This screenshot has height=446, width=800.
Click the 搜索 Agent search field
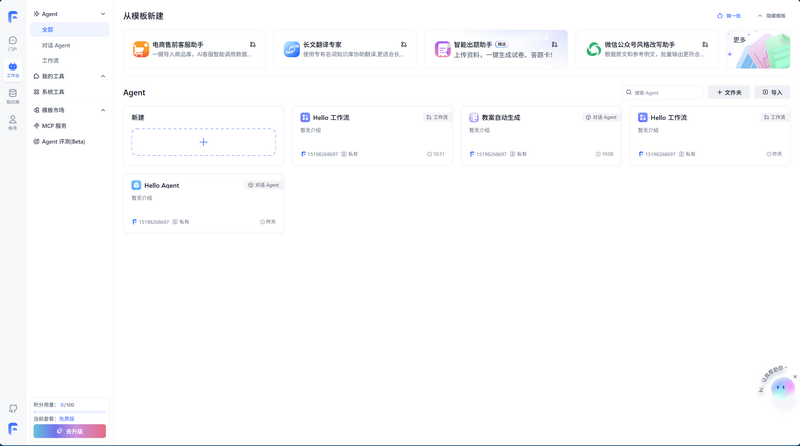pos(665,92)
